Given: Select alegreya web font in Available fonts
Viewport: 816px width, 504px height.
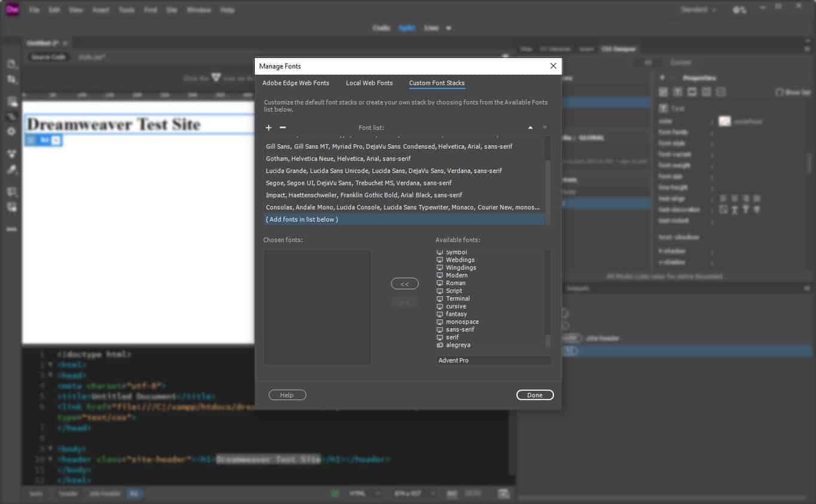Looking at the screenshot, I should (x=458, y=345).
